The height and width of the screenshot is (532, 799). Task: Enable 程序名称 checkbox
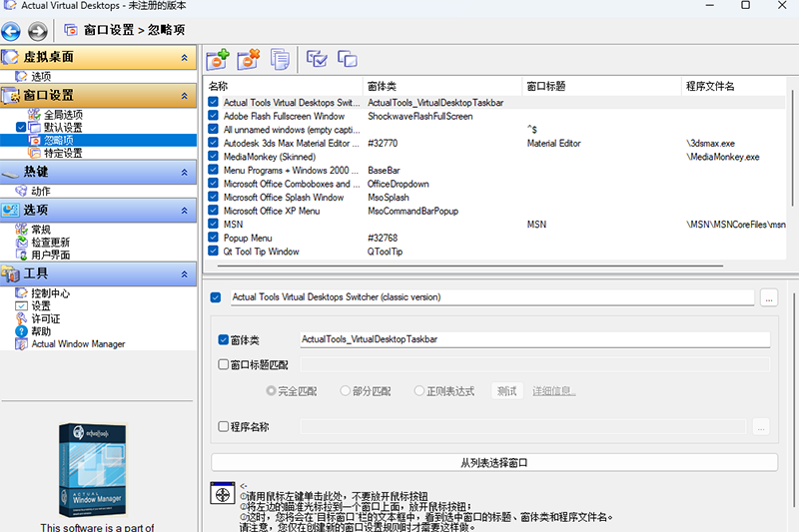(223, 426)
